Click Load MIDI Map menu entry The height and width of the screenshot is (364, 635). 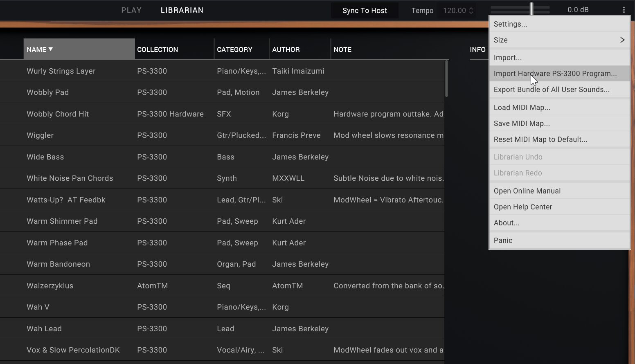(559, 108)
